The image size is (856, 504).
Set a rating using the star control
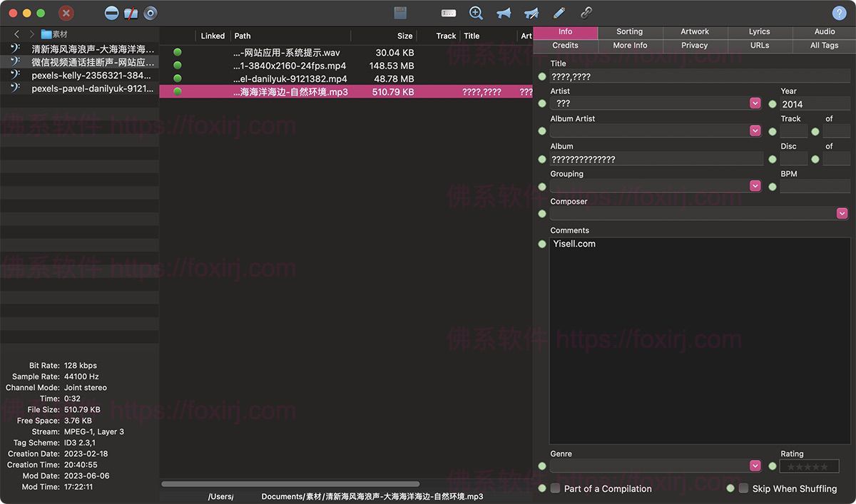[809, 466]
